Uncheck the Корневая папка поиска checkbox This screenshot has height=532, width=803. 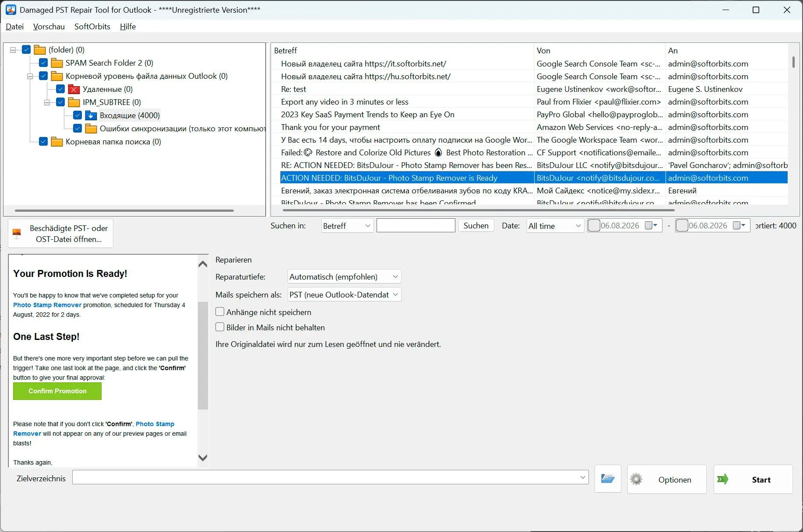pyautogui.click(x=43, y=142)
